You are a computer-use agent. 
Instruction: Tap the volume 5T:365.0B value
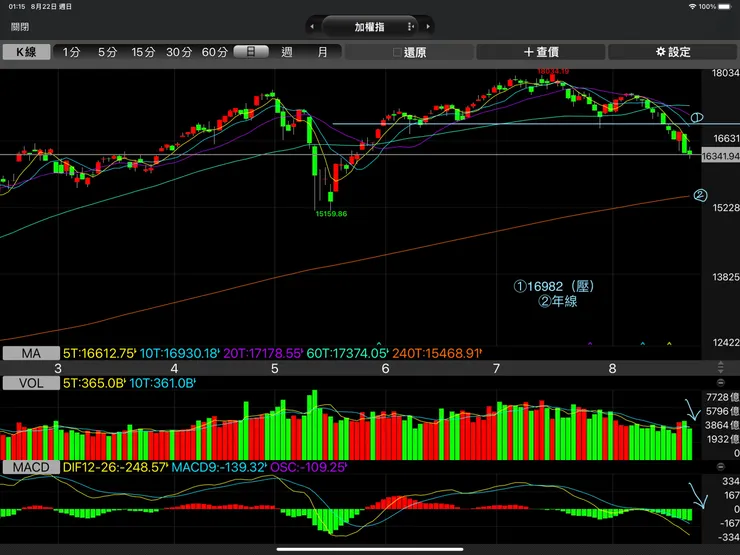click(x=94, y=383)
